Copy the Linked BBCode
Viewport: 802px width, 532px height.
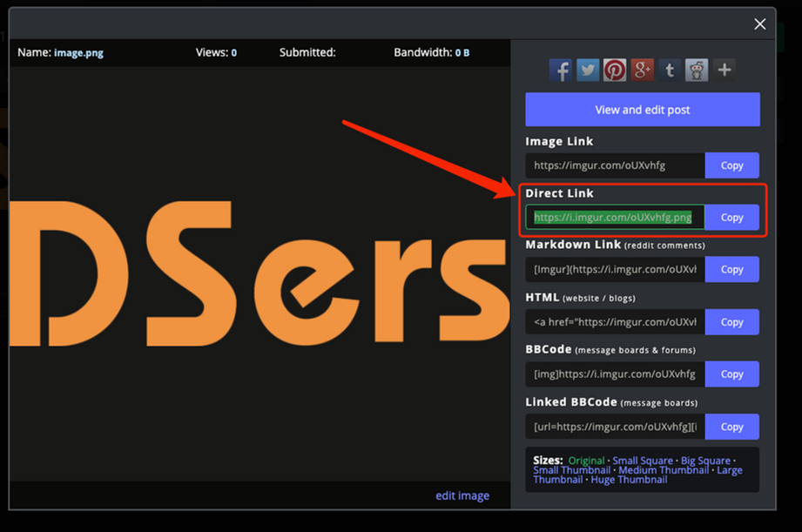coord(732,427)
